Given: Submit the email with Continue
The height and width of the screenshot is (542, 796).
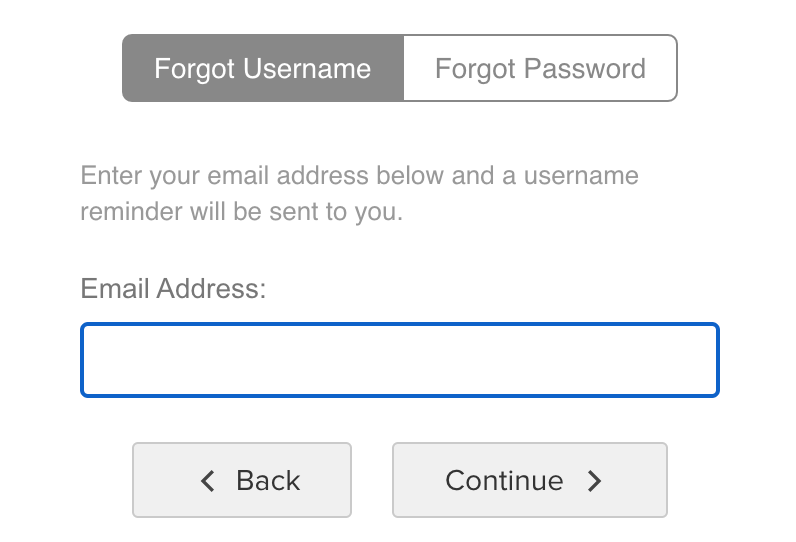Looking at the screenshot, I should 529,480.
